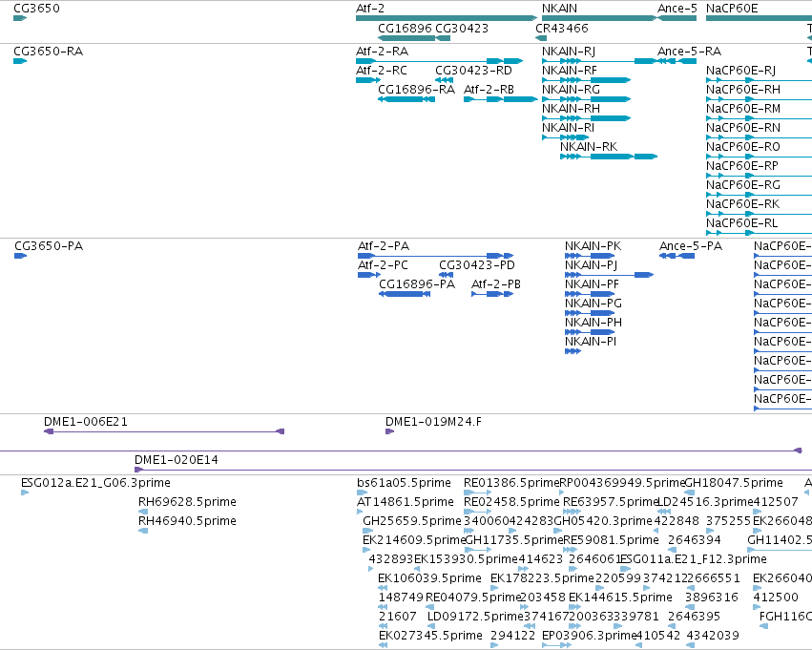Select transcript CG3650-RA
The width and height of the screenshot is (812, 650).
pos(48,52)
